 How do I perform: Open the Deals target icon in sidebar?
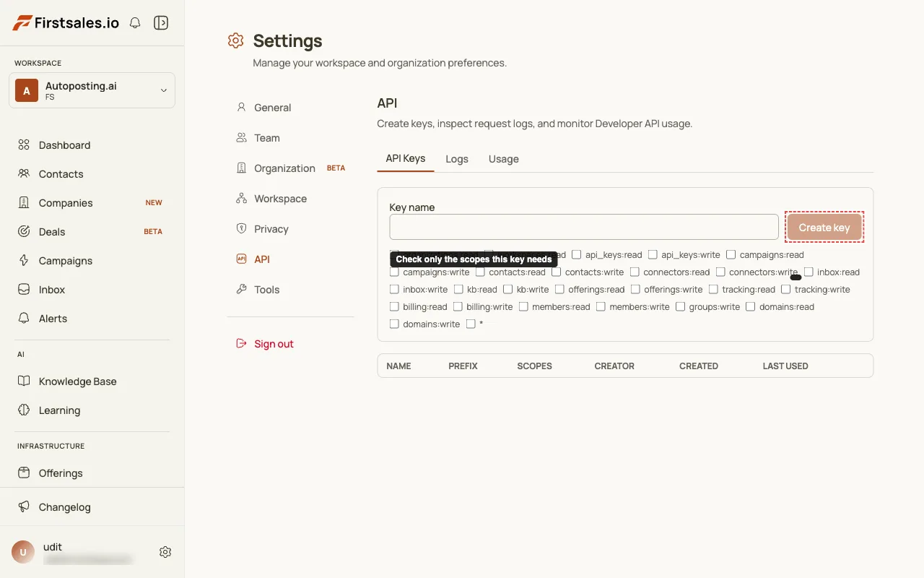[24, 232]
